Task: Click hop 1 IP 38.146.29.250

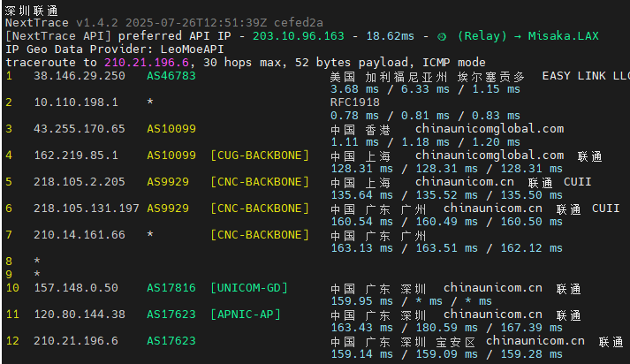Action: [80, 76]
